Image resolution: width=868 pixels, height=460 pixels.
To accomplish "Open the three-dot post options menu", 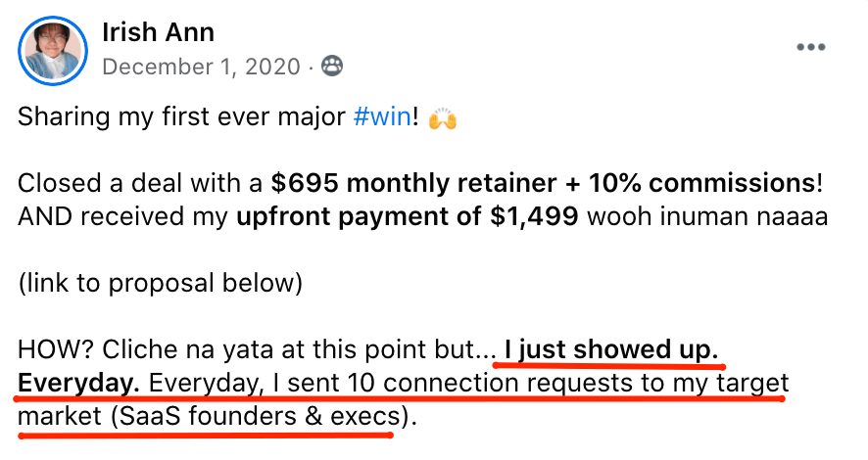I will point(812,48).
